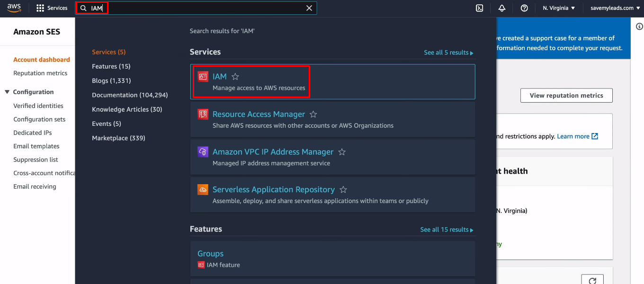Open Reputation metrics in sidebar
The image size is (644, 284).
tap(40, 73)
